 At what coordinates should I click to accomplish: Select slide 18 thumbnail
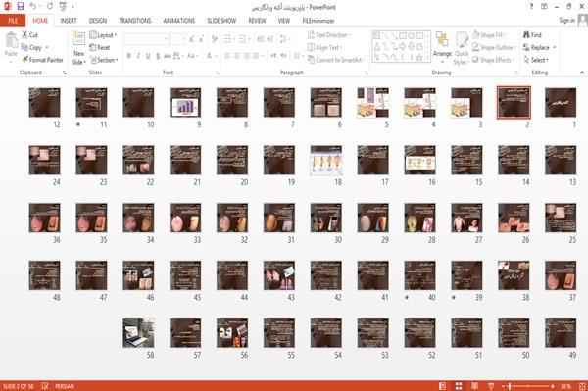[326, 161]
